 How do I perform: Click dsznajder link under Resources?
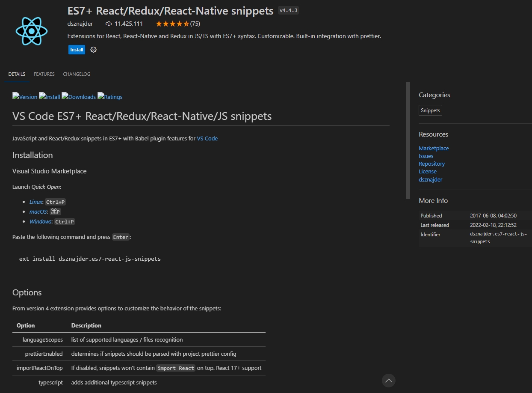pyautogui.click(x=430, y=179)
